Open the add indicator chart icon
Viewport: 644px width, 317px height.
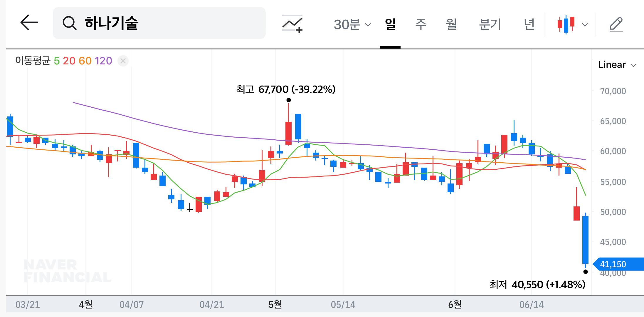[292, 24]
